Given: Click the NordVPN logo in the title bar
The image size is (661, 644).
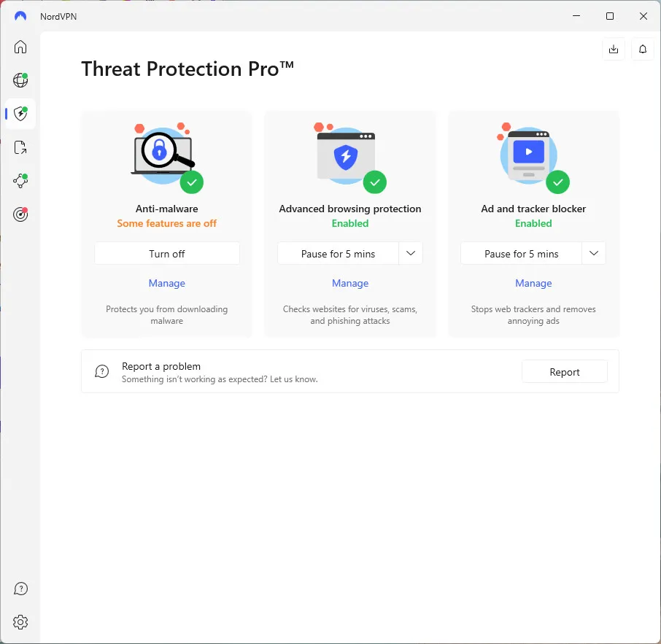Looking at the screenshot, I should [20, 16].
